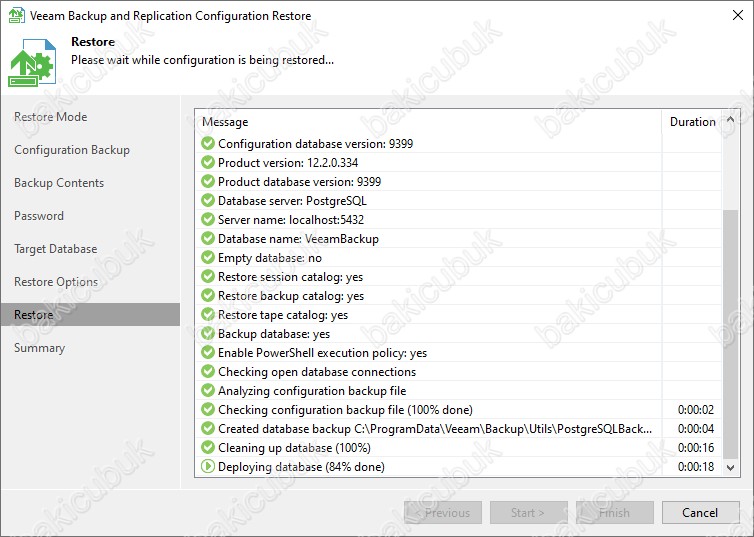Click the vertical scrollbar thumb in log list
This screenshot has width=754, height=537.
730,334
